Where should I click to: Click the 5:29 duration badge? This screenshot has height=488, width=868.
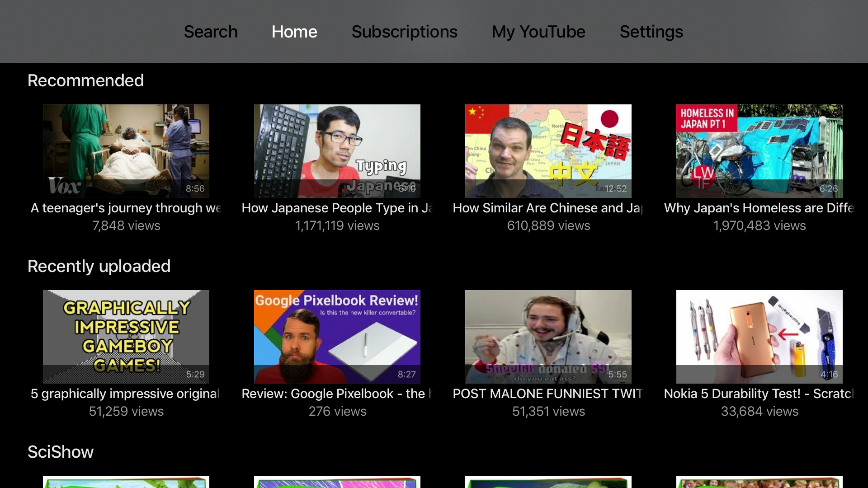tap(195, 374)
